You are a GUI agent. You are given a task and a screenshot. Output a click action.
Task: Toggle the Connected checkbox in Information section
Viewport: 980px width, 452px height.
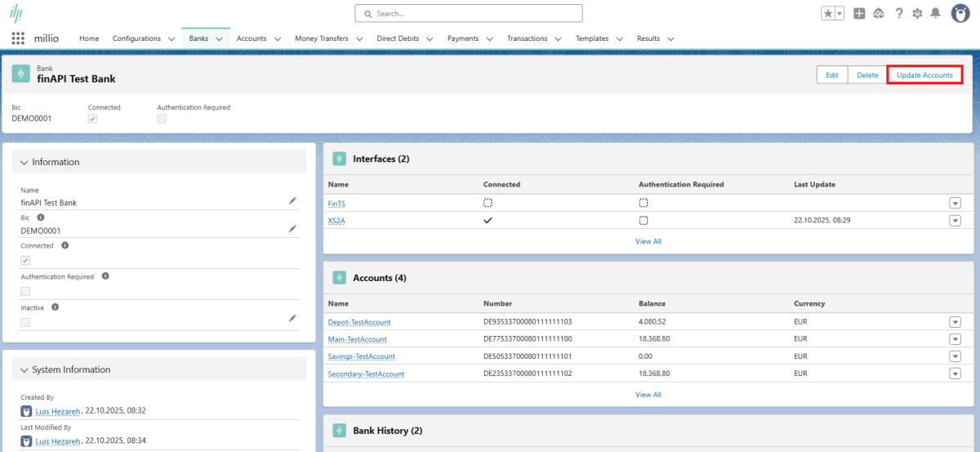(x=25, y=260)
